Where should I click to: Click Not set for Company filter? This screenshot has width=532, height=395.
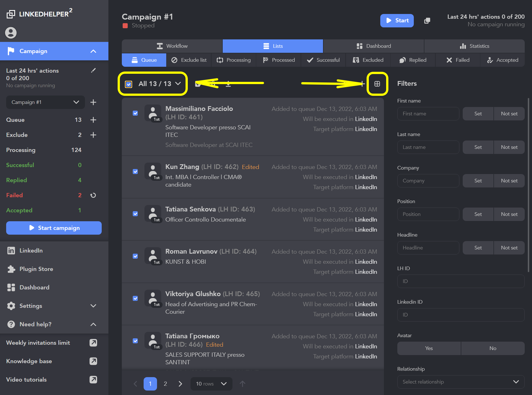point(509,181)
